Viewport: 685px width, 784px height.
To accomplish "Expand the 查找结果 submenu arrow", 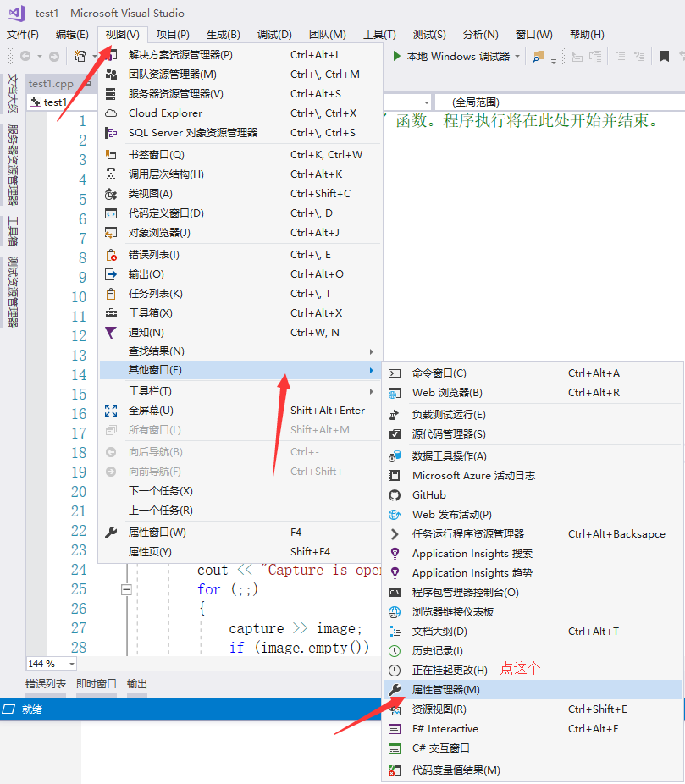I will tap(372, 351).
